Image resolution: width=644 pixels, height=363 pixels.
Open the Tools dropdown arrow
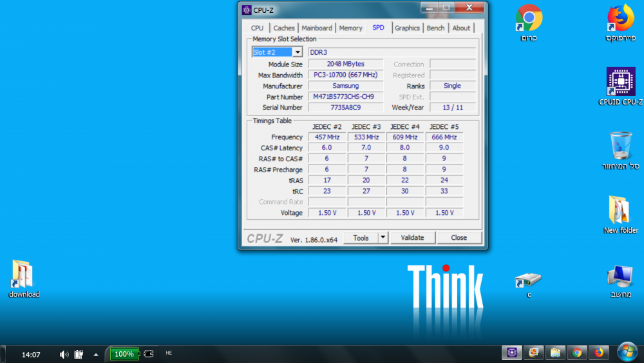(383, 238)
